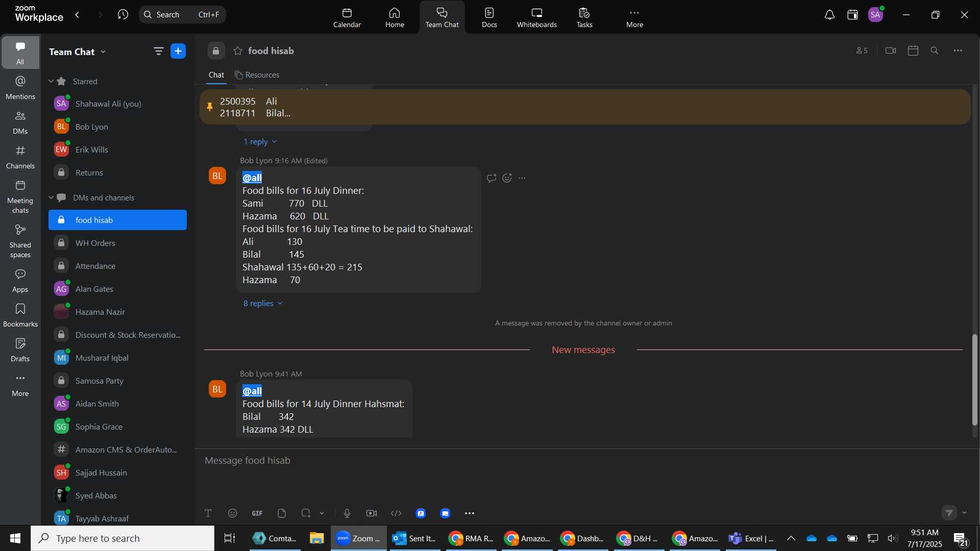
Task: Start a video meeting from channel header
Action: coord(891,51)
